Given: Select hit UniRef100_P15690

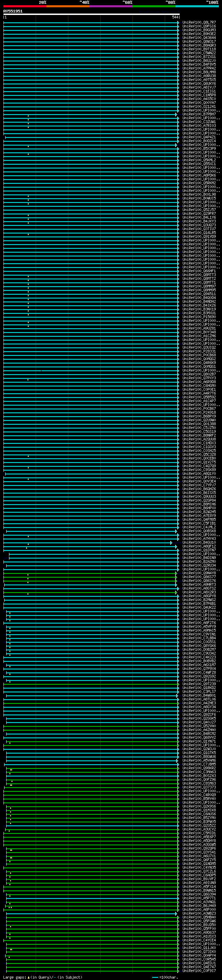Looking at the screenshot, I should tap(199, 317).
